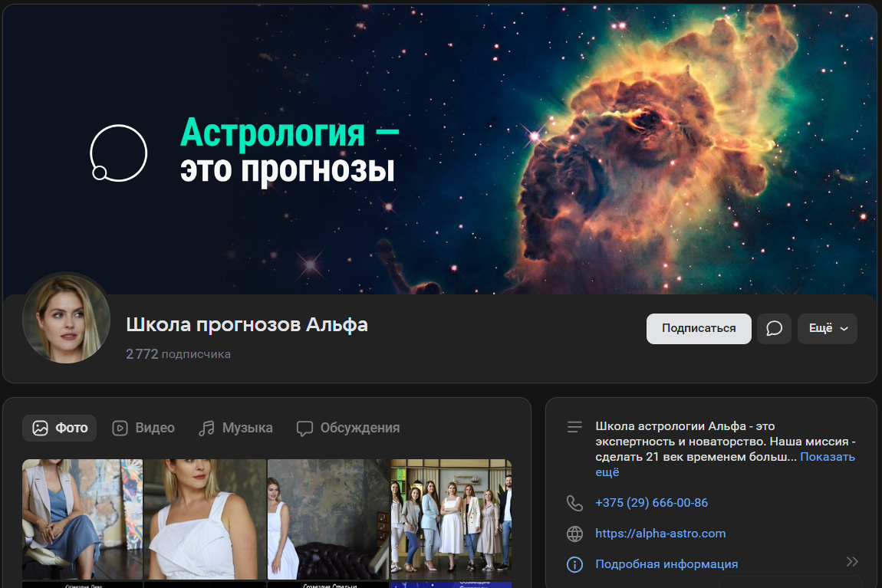Click the description lines icon
The image size is (882, 588).
pyautogui.click(x=574, y=427)
